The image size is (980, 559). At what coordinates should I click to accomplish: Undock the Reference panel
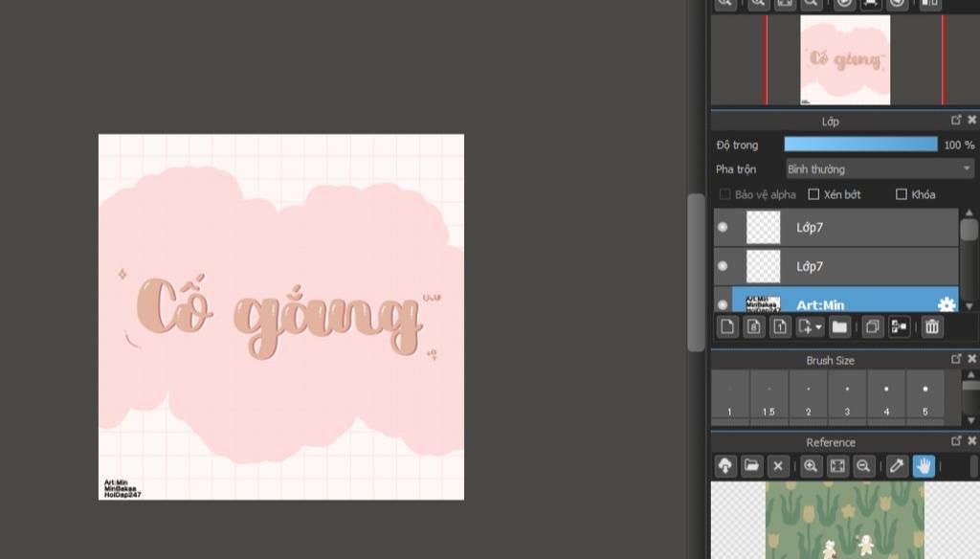point(956,441)
